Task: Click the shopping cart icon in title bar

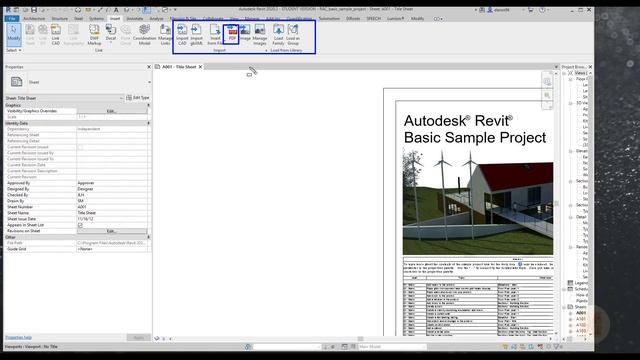Action: (530, 10)
